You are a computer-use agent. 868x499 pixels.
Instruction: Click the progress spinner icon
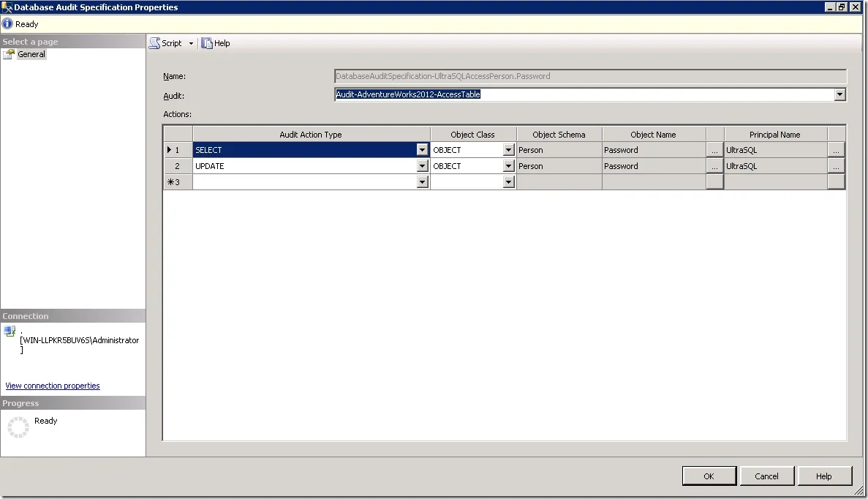point(18,427)
